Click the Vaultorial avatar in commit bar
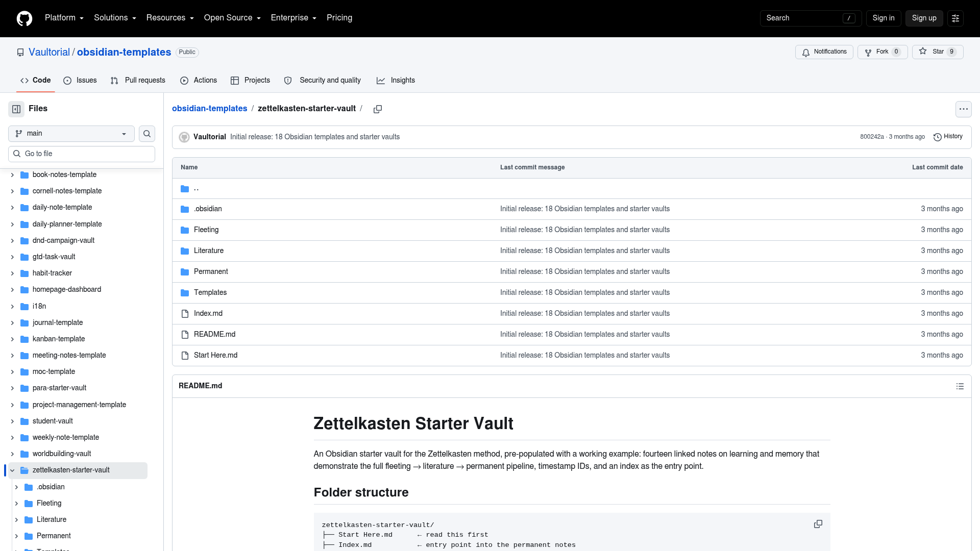This screenshot has height=551, width=980. 184,137
